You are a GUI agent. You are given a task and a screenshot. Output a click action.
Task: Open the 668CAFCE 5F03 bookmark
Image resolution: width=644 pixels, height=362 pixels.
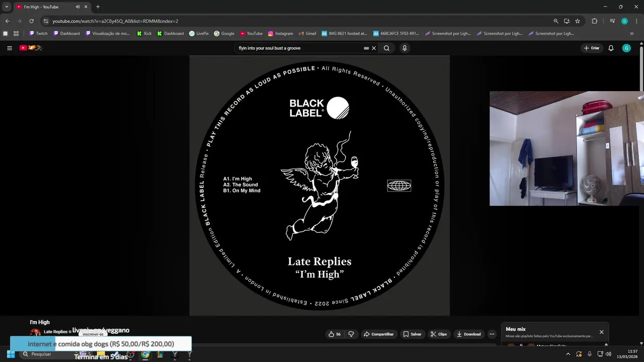click(396, 34)
